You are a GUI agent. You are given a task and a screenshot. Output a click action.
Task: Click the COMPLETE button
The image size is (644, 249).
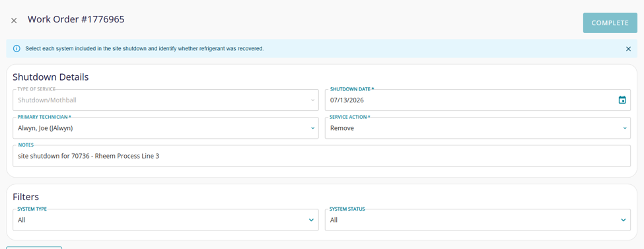point(610,23)
